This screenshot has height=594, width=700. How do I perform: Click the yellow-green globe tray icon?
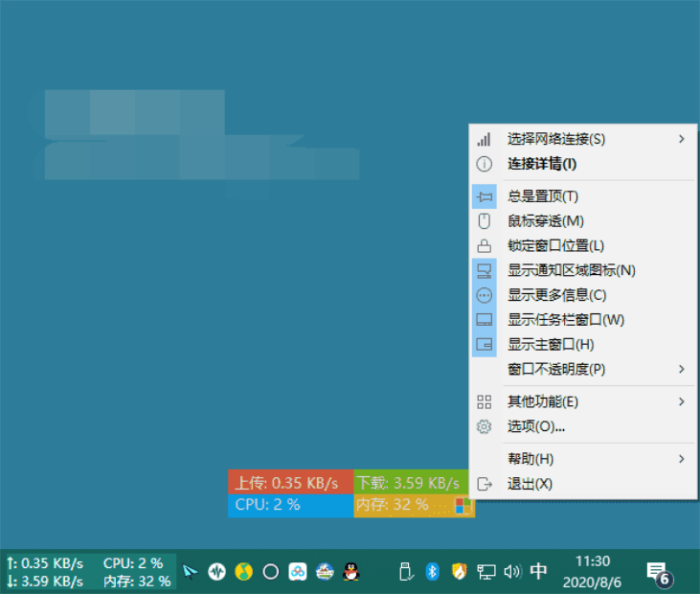[244, 572]
